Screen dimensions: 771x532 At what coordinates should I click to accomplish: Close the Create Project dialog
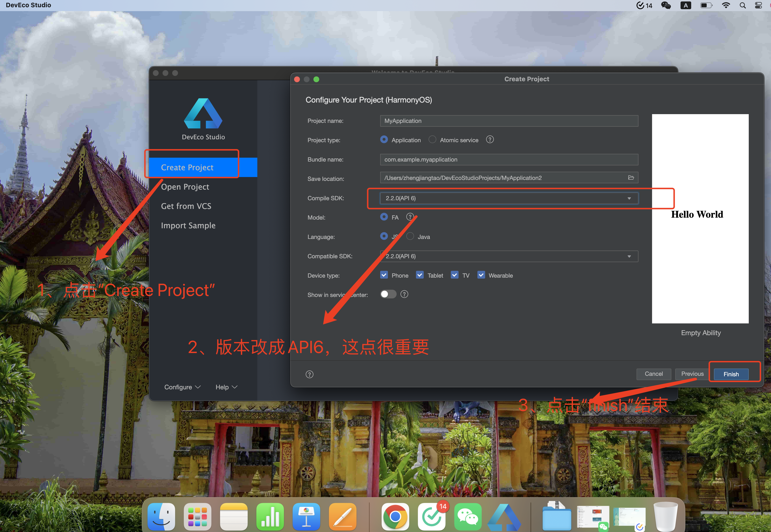coord(297,79)
